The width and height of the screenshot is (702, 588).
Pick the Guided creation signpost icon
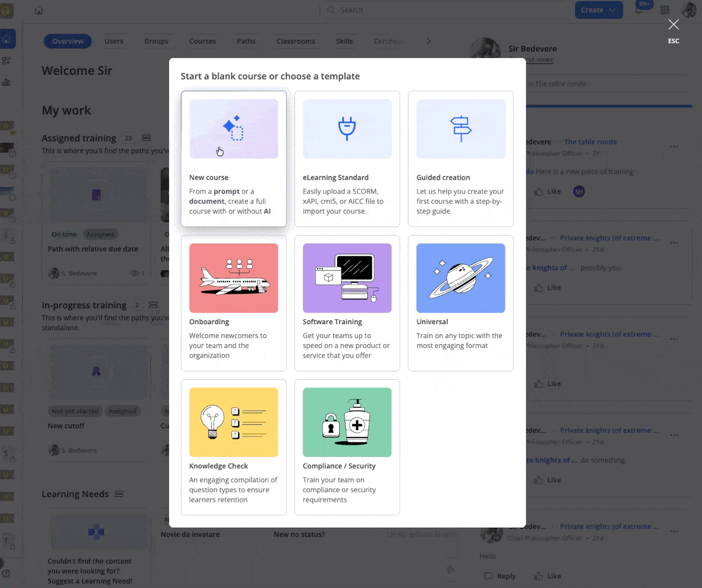point(460,129)
